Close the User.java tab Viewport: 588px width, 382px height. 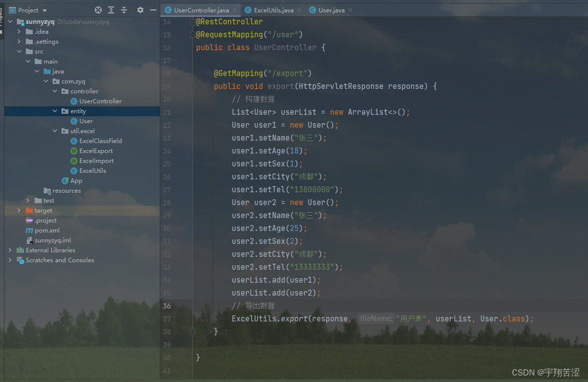coord(350,10)
